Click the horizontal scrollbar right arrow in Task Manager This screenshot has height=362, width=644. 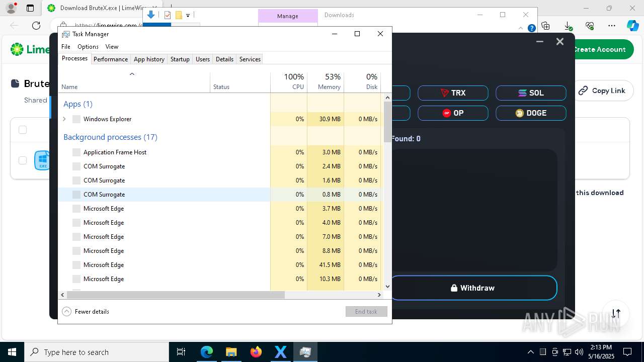(379, 295)
